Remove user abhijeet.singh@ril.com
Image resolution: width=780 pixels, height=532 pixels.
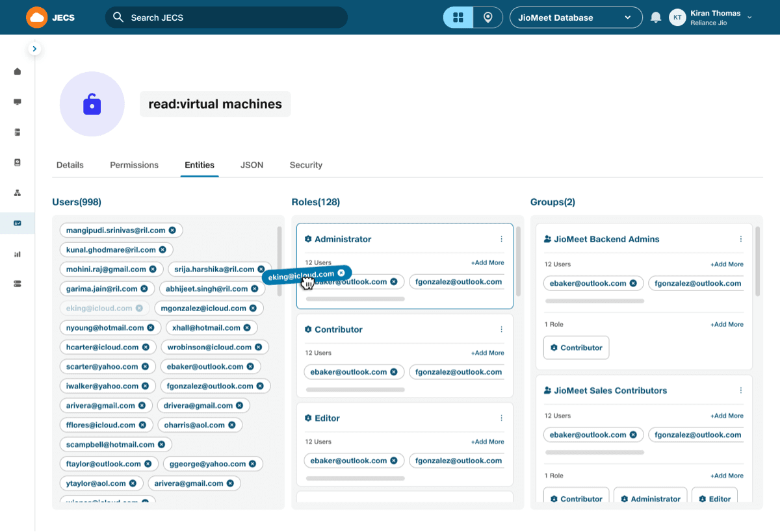click(255, 288)
